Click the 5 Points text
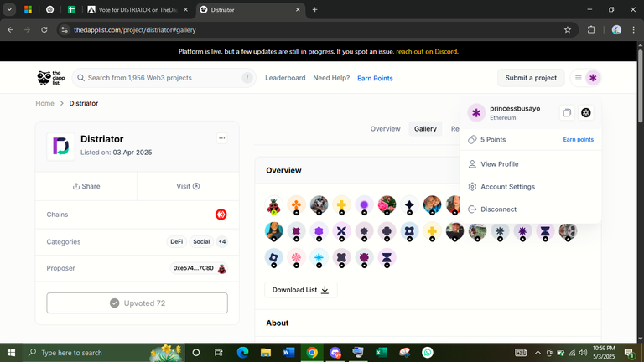 coord(493,140)
